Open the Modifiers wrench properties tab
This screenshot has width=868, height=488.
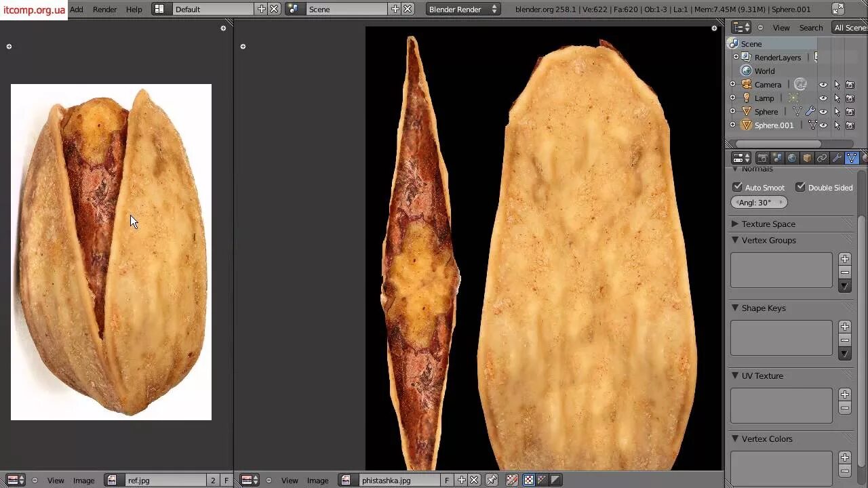[837, 158]
